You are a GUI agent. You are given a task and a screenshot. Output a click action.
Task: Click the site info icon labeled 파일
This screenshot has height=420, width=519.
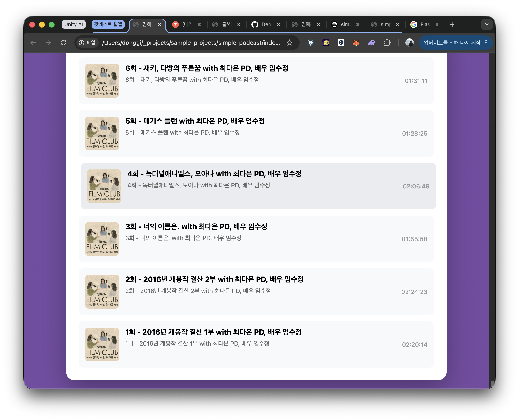[87, 43]
